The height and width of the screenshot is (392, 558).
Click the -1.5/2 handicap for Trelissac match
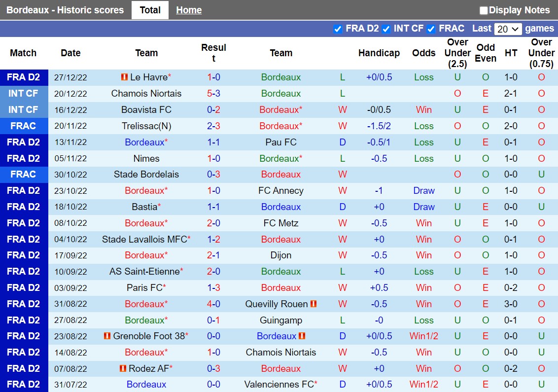(x=379, y=126)
